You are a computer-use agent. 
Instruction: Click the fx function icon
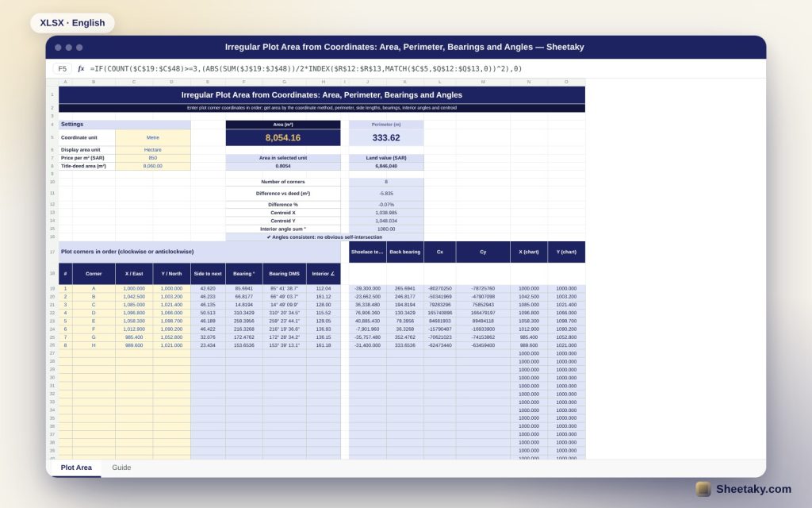point(81,68)
